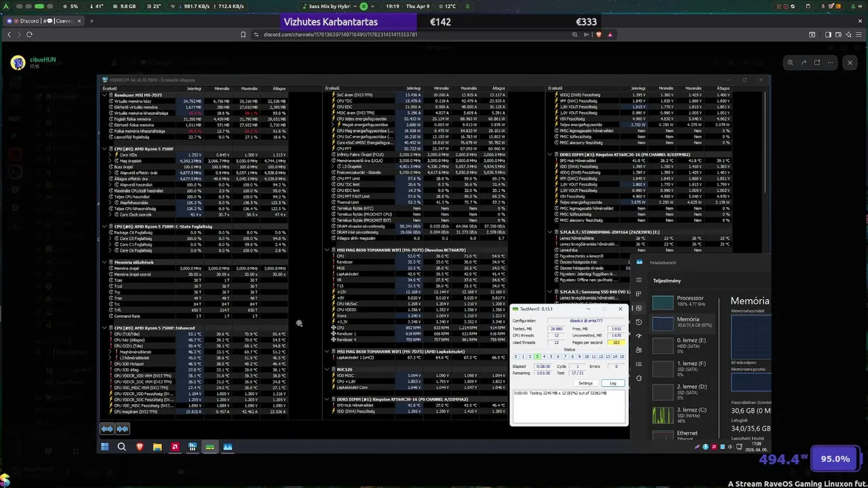
Task: Open the Services icon in Task Manager
Action: click(639, 378)
